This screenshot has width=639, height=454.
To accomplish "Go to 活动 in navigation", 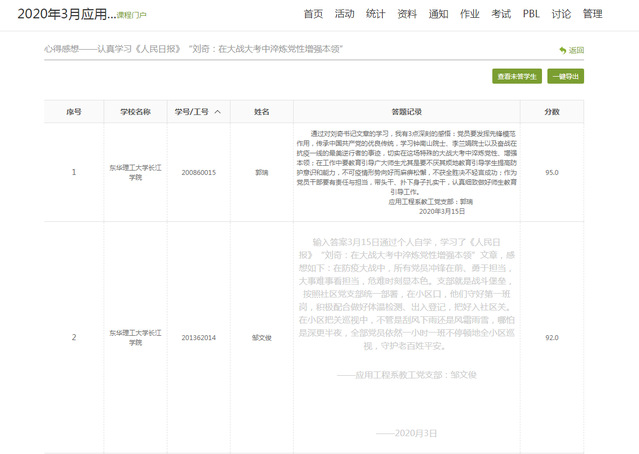I will 344,14.
